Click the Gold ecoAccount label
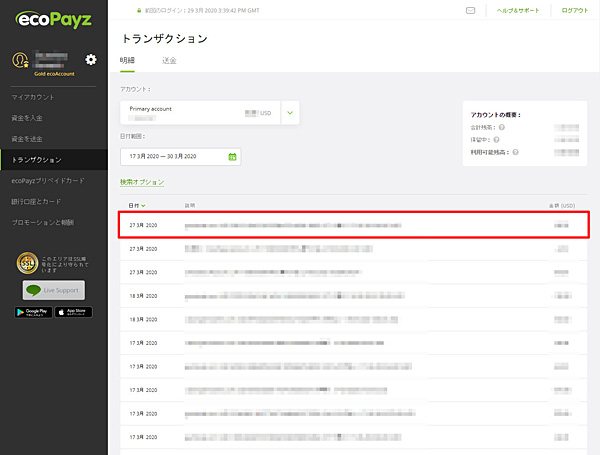The image size is (600, 455). (54, 74)
